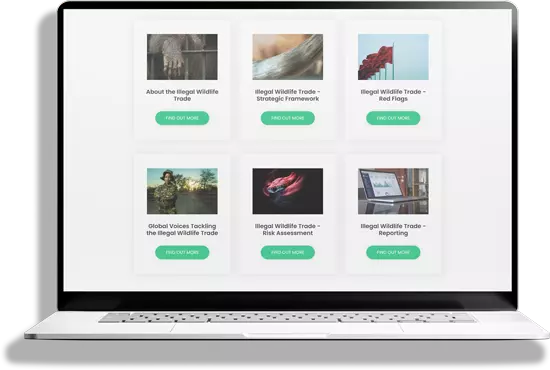Click Find Out More under About the Illegal Wildlife Trade
Viewport: 550px width, 370px height.
click(182, 118)
